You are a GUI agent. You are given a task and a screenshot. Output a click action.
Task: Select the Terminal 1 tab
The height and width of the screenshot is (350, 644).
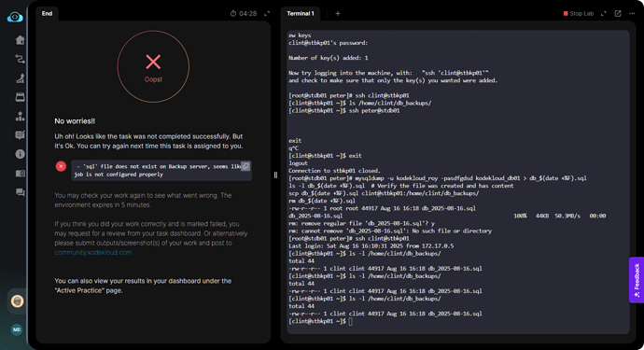coord(301,14)
